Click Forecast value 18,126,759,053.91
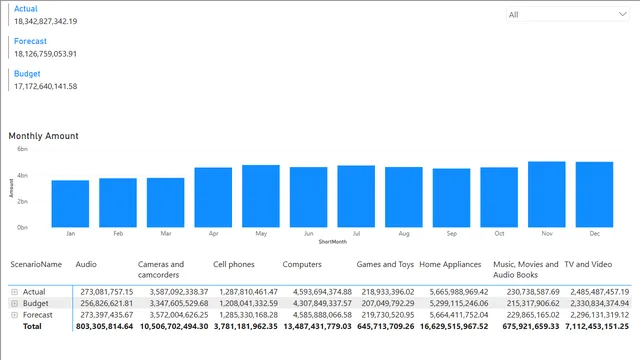Screen dimensions: 640x360 pos(45,54)
